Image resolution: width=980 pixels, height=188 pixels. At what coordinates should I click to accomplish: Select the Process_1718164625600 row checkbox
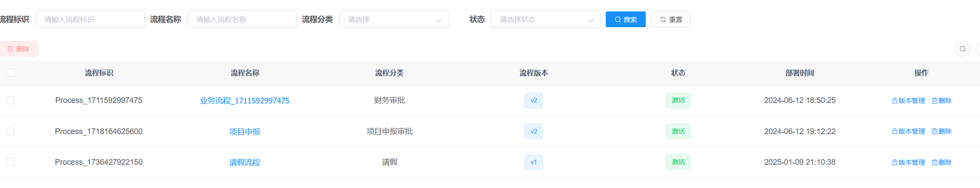[x=11, y=131]
